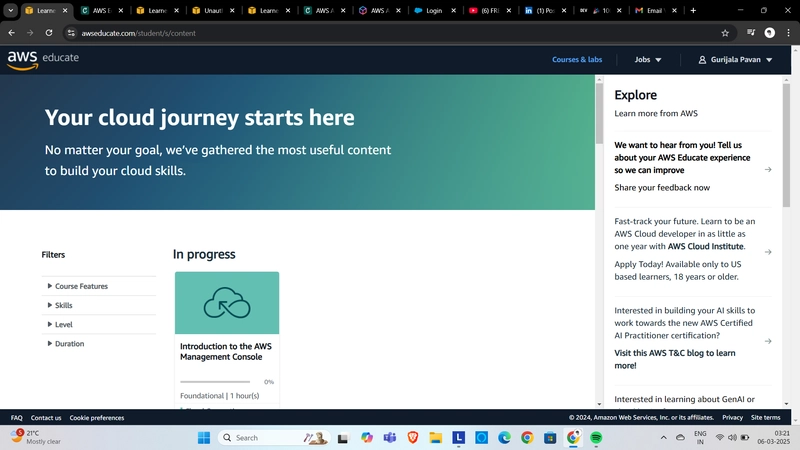The height and width of the screenshot is (450, 800).
Task: Click the ENG IN language indicator
Action: pyautogui.click(x=700, y=438)
